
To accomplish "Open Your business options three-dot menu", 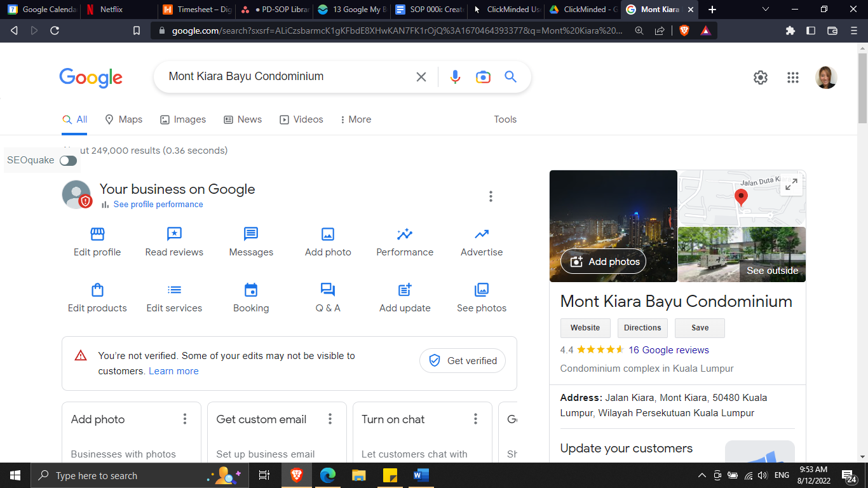I will point(491,196).
